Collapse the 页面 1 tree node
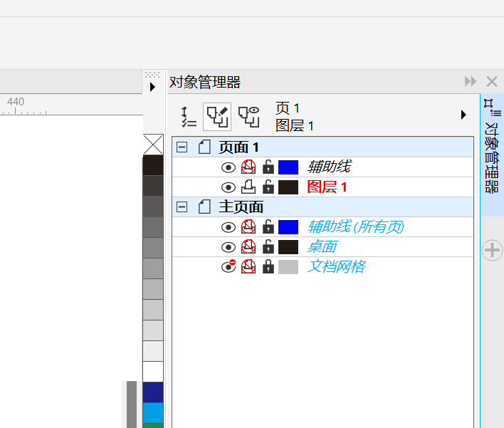The image size is (504, 428). click(182, 147)
